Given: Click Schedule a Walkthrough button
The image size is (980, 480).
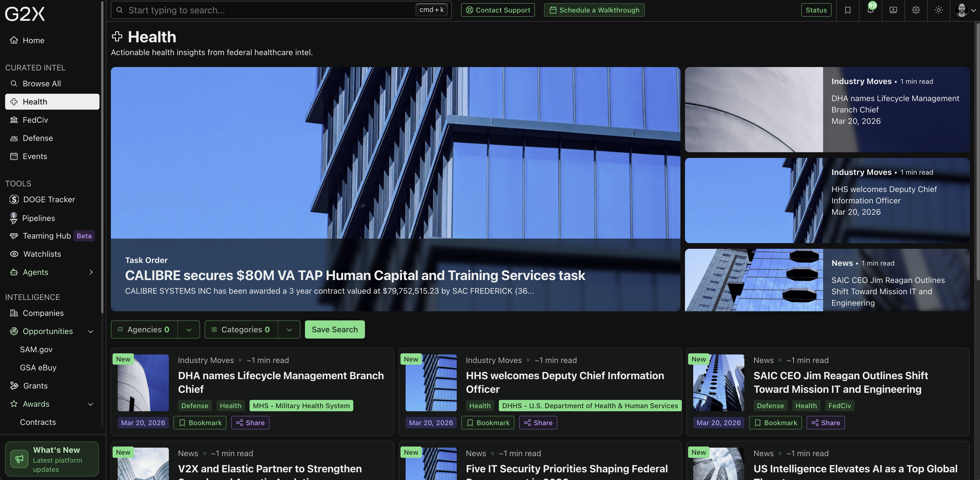Looking at the screenshot, I should (594, 10).
